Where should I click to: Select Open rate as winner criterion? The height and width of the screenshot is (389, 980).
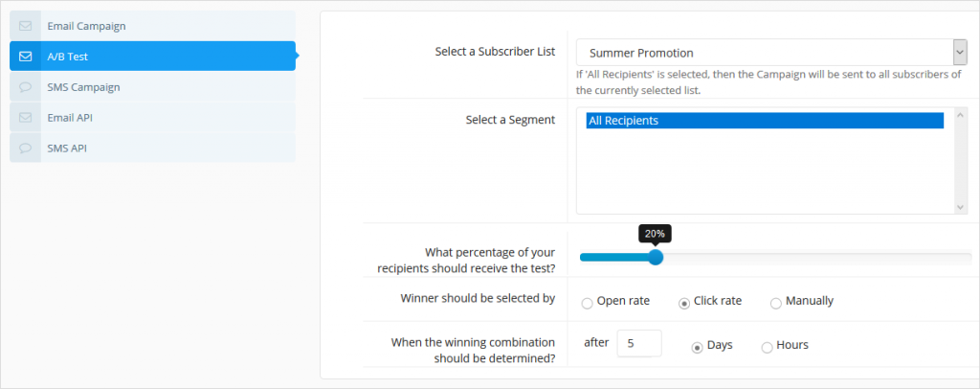587,304
